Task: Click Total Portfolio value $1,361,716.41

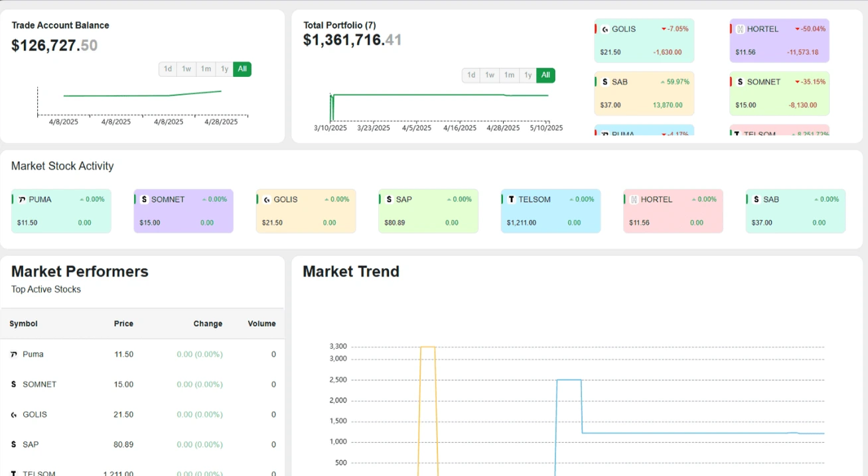Action: tap(352, 40)
